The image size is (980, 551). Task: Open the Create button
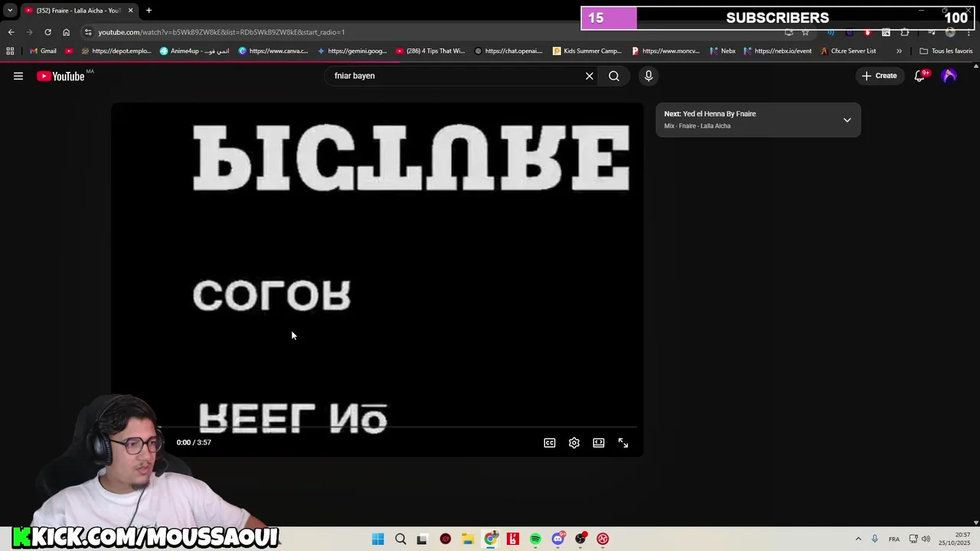pos(879,76)
